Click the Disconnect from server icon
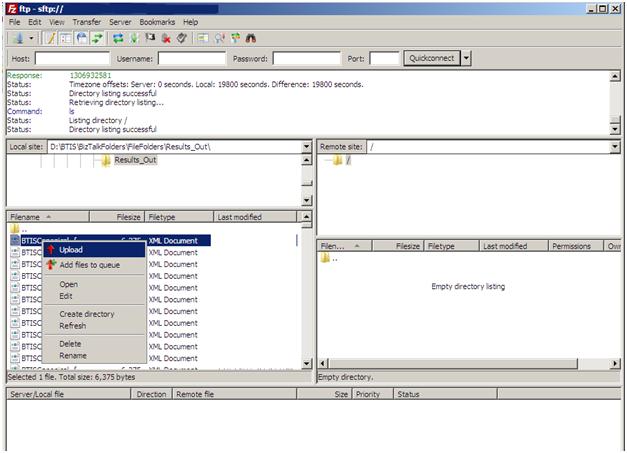This screenshot has height=453, width=627. tap(166, 38)
